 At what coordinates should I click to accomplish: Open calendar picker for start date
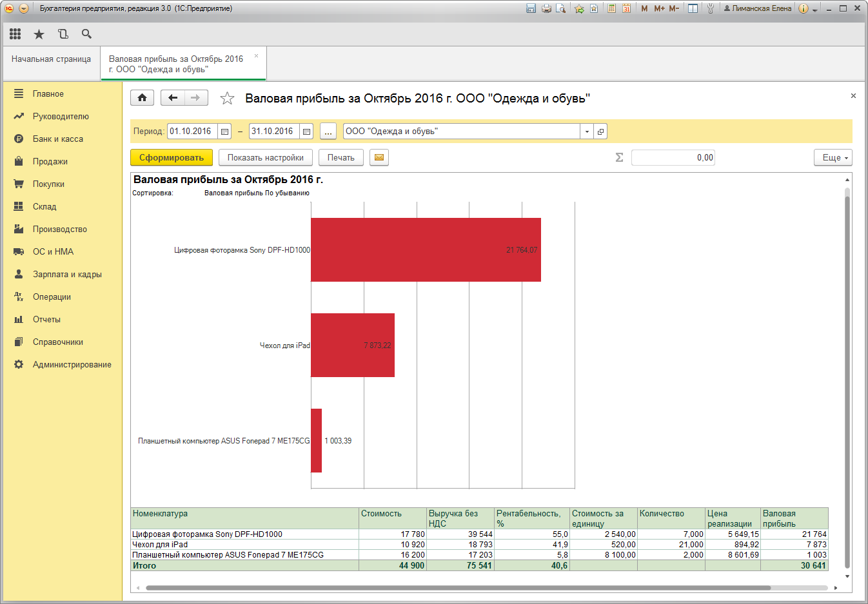(224, 132)
